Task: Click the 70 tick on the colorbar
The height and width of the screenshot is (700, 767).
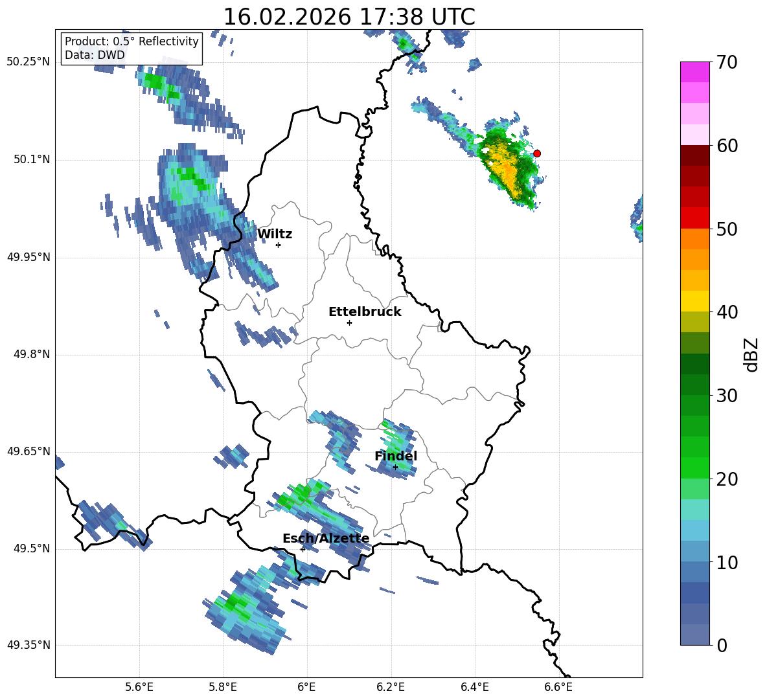Action: [x=727, y=63]
